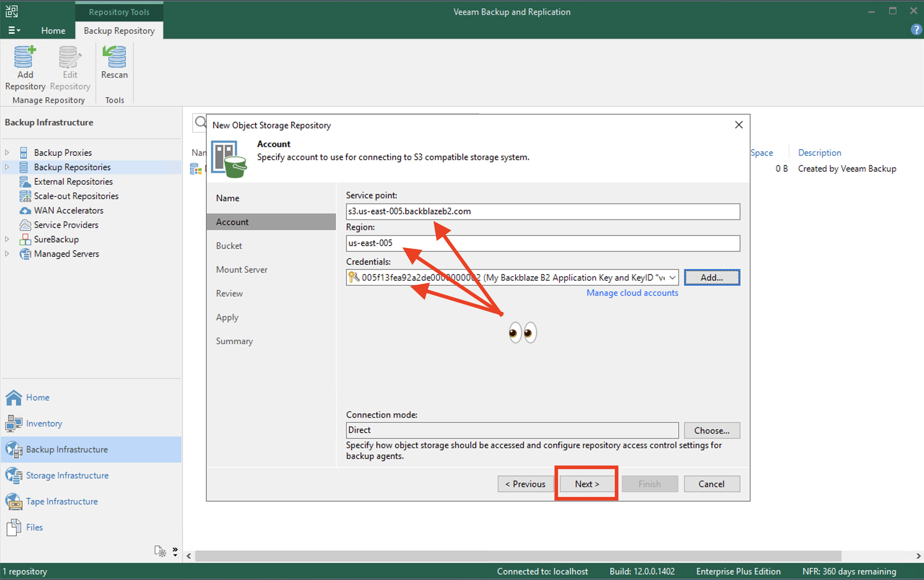Expand the SureBackup tree node

coord(7,239)
